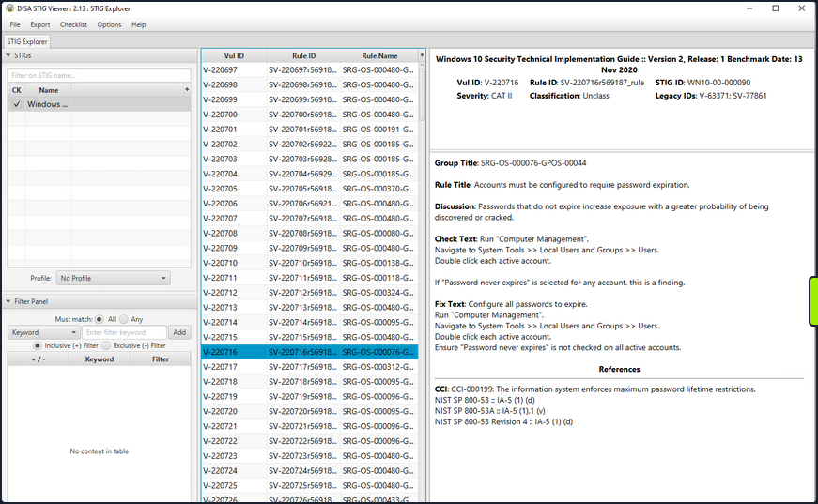Click the Add filter button
The width and height of the screenshot is (818, 504).
click(178, 332)
